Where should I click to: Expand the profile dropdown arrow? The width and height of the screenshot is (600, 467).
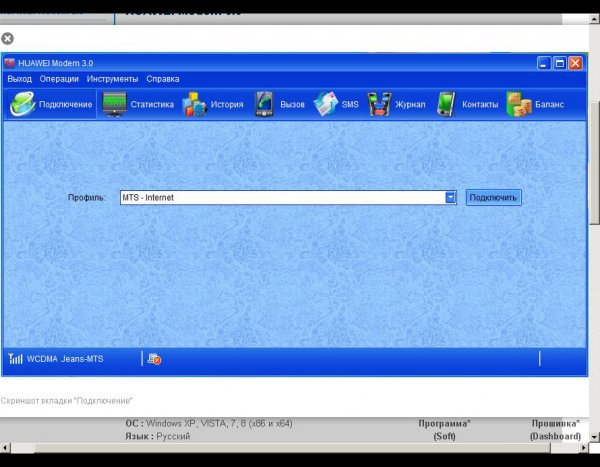pyautogui.click(x=450, y=198)
